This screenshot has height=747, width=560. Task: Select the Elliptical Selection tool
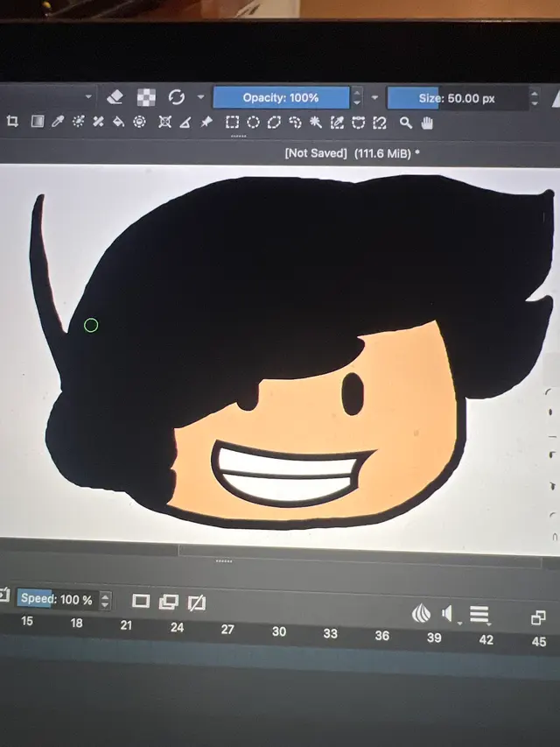pyautogui.click(x=254, y=123)
